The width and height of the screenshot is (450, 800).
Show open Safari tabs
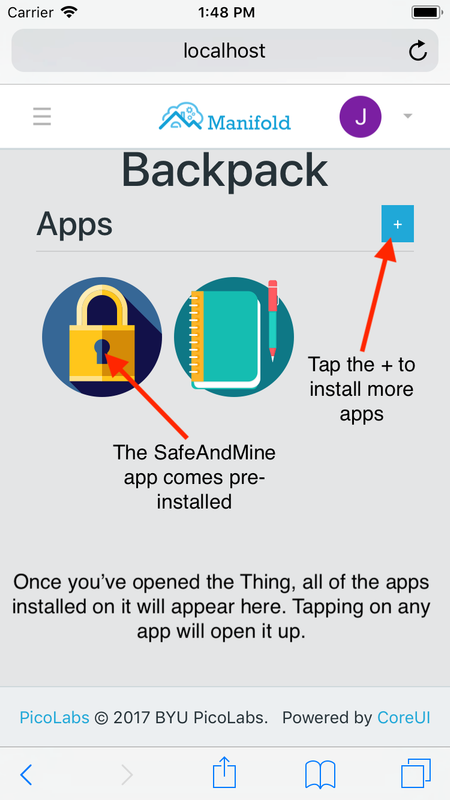pos(416,774)
